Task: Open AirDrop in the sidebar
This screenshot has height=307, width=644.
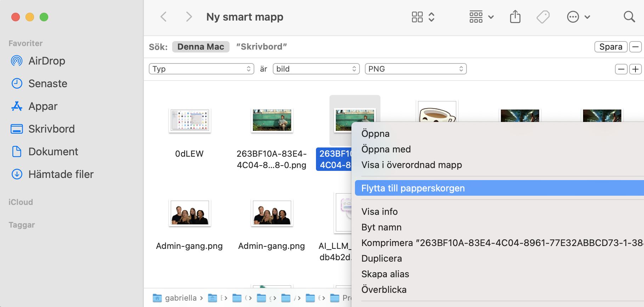Action: pyautogui.click(x=38, y=61)
